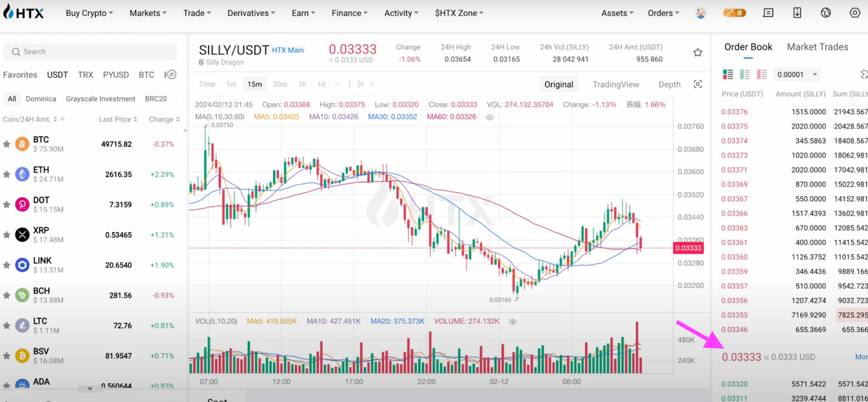Open the Trade dropdown menu

[x=197, y=13]
